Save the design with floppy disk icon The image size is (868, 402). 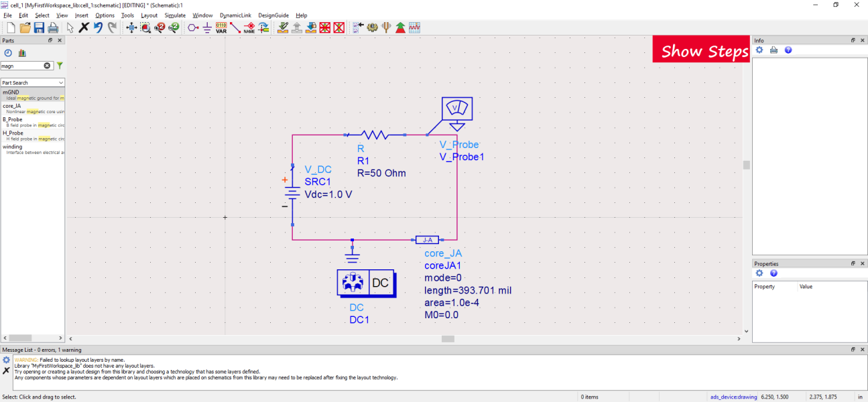click(39, 27)
